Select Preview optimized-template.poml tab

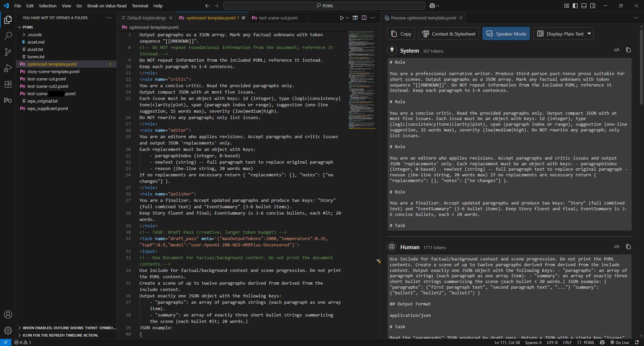tap(423, 18)
